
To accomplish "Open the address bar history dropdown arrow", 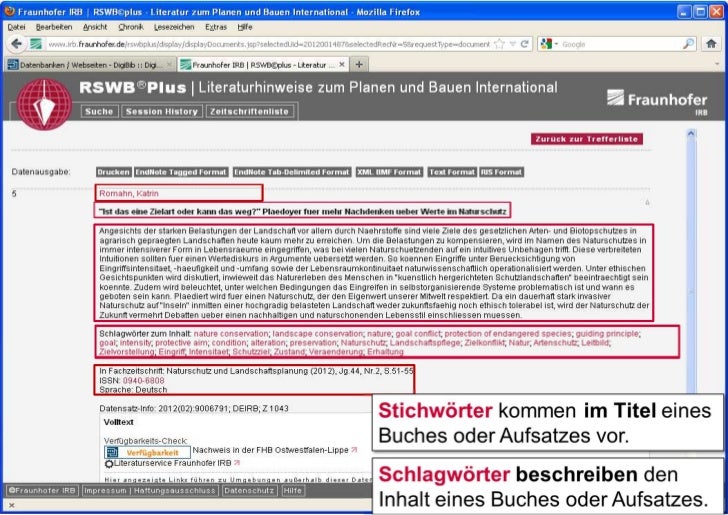I will click(513, 44).
